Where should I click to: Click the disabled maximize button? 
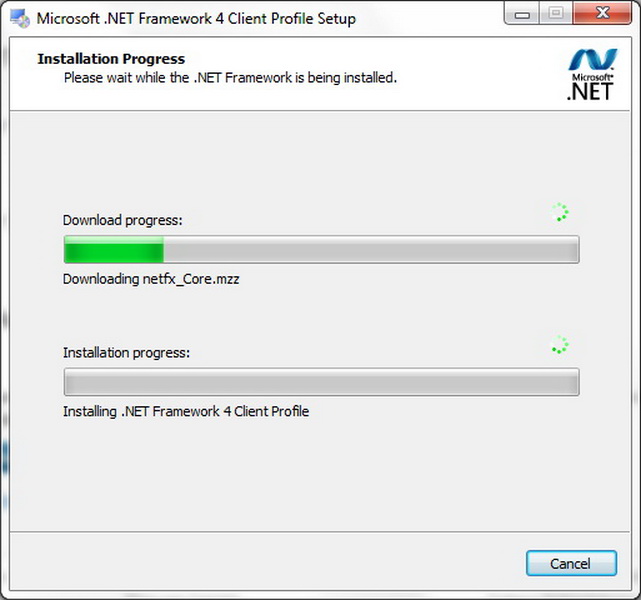556,14
